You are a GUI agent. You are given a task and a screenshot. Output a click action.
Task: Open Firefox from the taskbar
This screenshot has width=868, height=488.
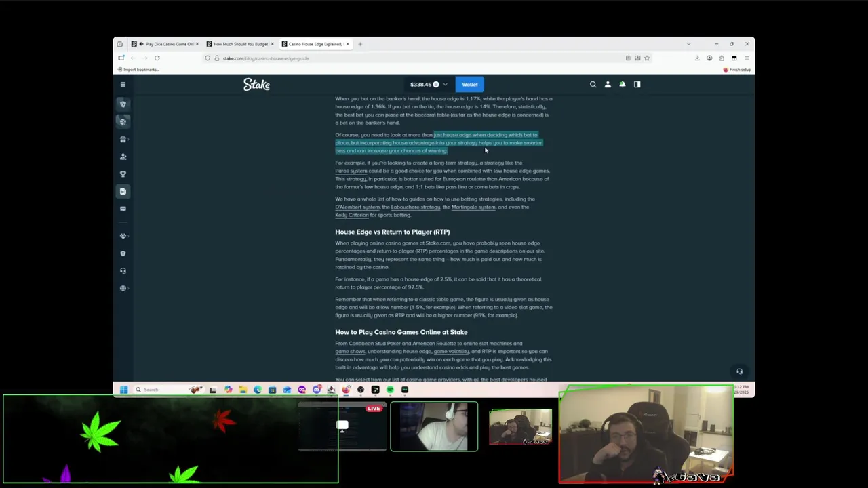(346, 390)
